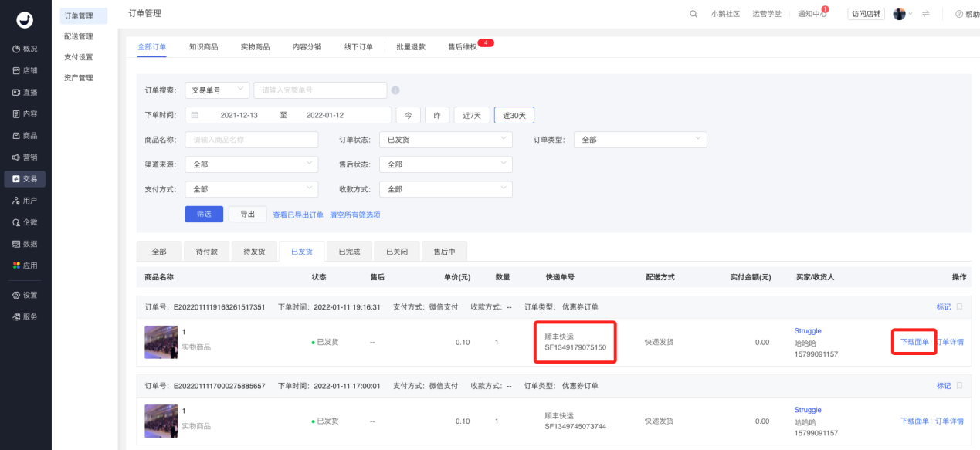
Task: Open 帮助 help in header
Action: [x=967, y=14]
